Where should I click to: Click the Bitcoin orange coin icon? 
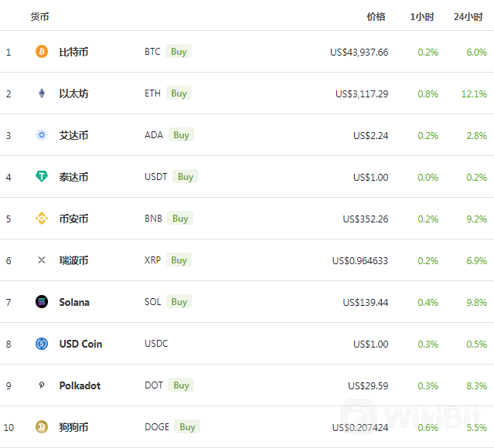click(x=42, y=52)
